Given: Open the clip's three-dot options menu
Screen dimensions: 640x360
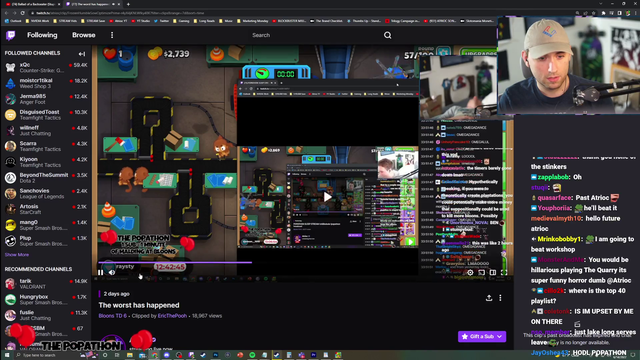Looking at the screenshot, I should [500, 298].
